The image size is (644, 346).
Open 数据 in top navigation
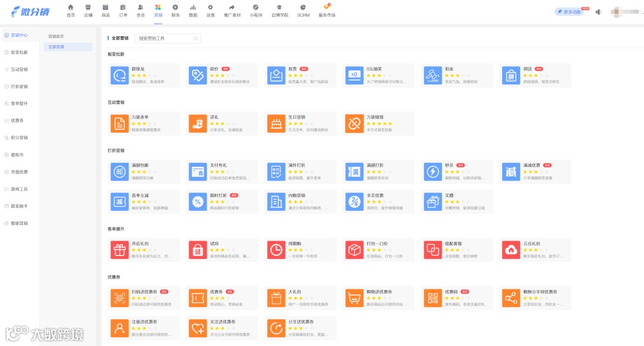click(x=193, y=11)
